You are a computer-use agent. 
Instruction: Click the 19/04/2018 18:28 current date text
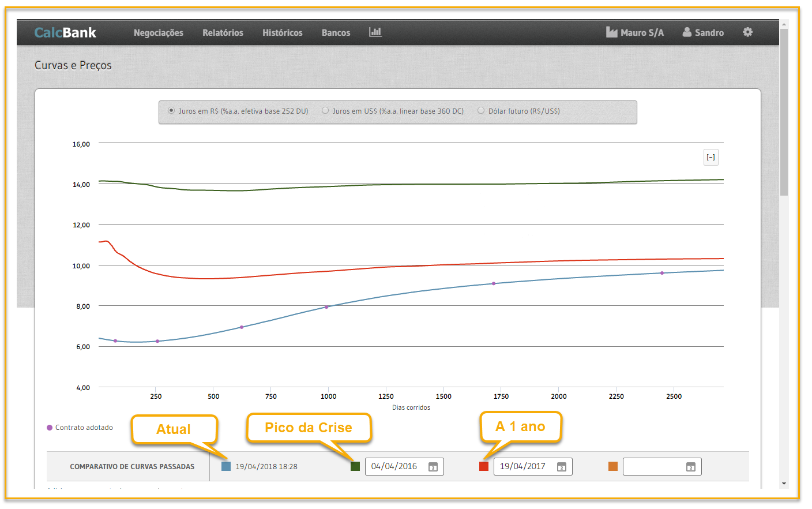(x=266, y=466)
